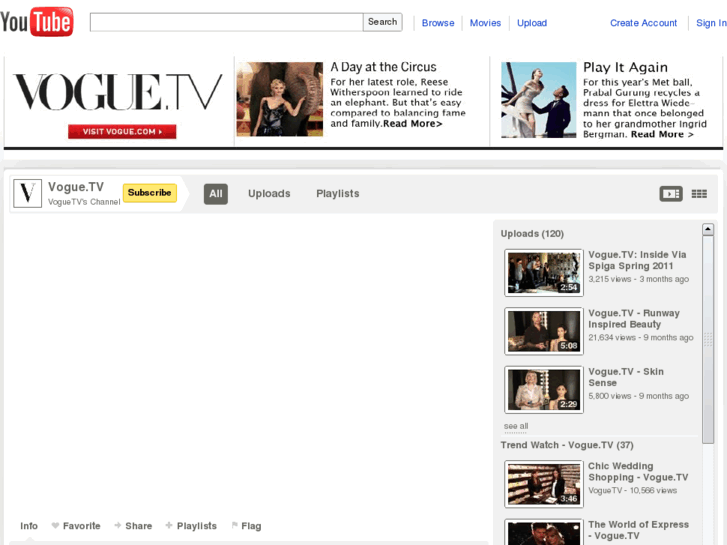Click Read More under Play It Again
The image size is (727, 545).
pyautogui.click(x=662, y=135)
